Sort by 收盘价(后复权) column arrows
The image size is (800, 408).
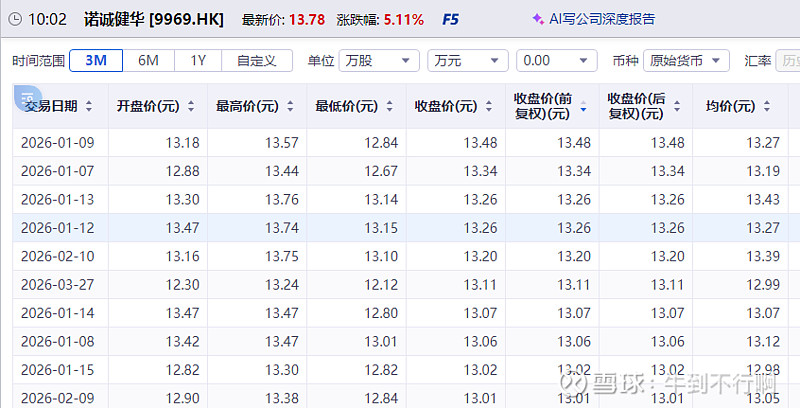pyautogui.click(x=677, y=106)
